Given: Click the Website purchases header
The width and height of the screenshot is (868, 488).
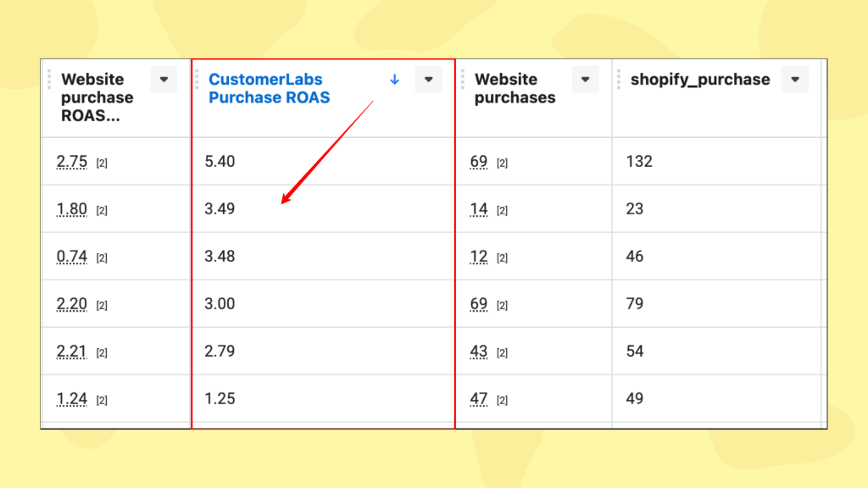Looking at the screenshot, I should click(x=515, y=88).
